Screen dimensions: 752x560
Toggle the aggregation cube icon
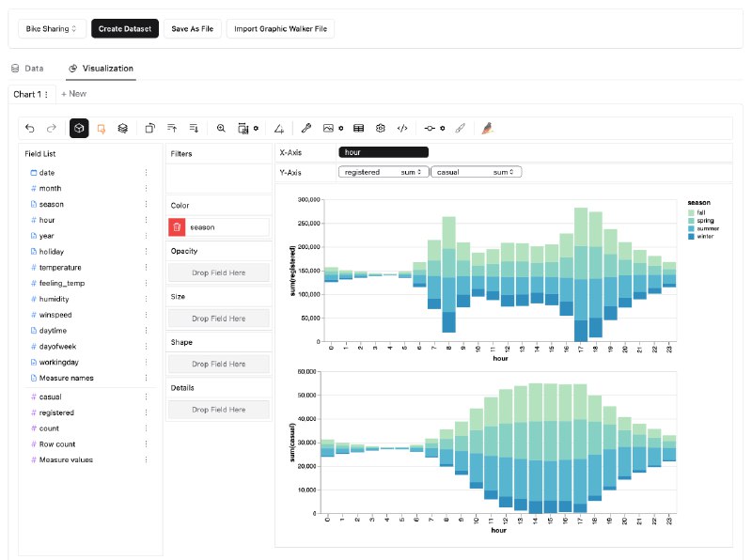[x=79, y=128]
